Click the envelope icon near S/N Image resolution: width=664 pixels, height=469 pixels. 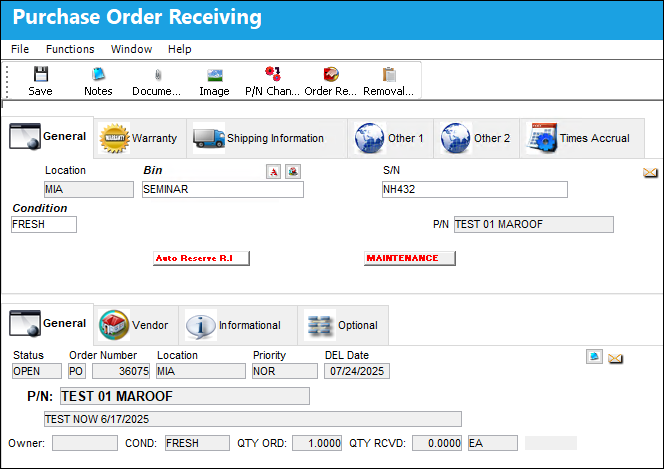point(650,172)
